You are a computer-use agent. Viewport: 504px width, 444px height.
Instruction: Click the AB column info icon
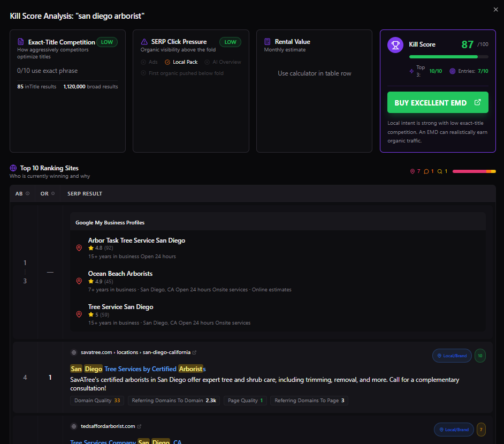[x=27, y=193]
